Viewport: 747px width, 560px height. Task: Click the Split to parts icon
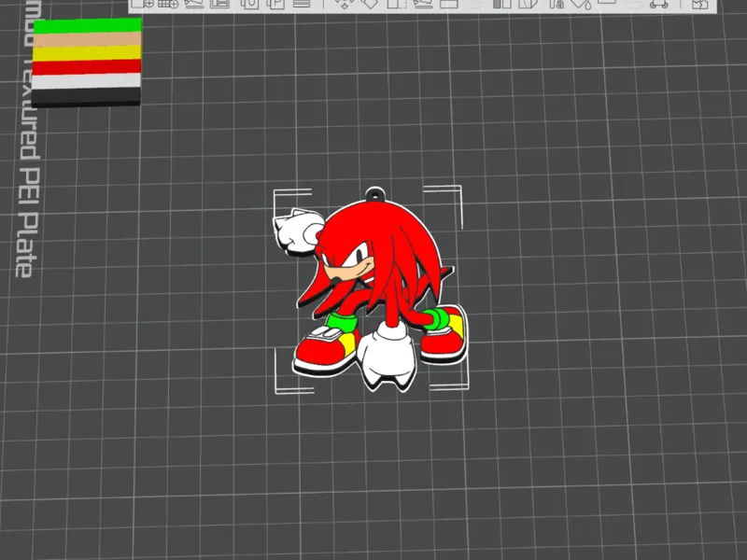(275, 4)
